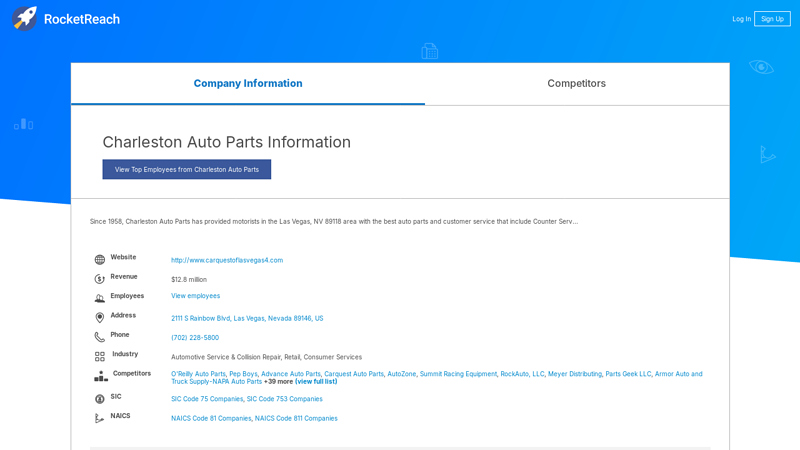The width and height of the screenshot is (800, 450).
Task: Open the Pep Boys competitor link
Action: point(243,374)
